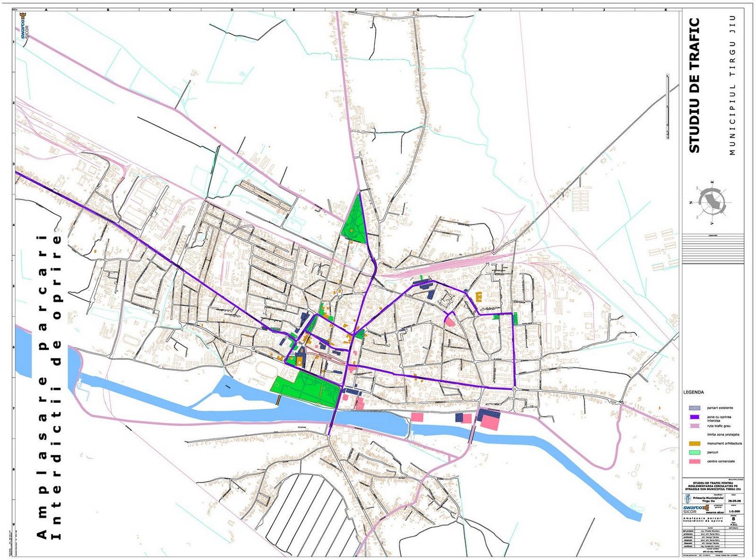Select the purple 'zone cu oprirea interzisa' swatch
This screenshot has height=559, width=756.
[x=694, y=417]
